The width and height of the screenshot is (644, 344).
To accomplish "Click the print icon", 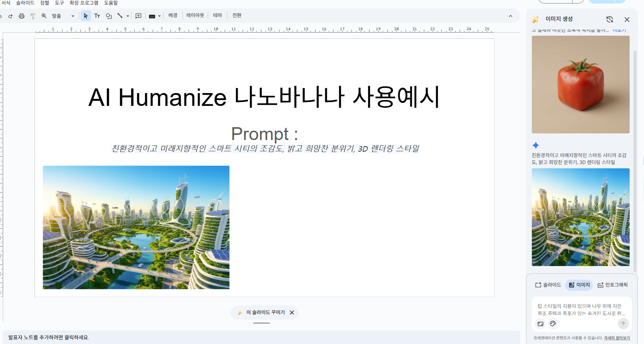I will tap(22, 16).
